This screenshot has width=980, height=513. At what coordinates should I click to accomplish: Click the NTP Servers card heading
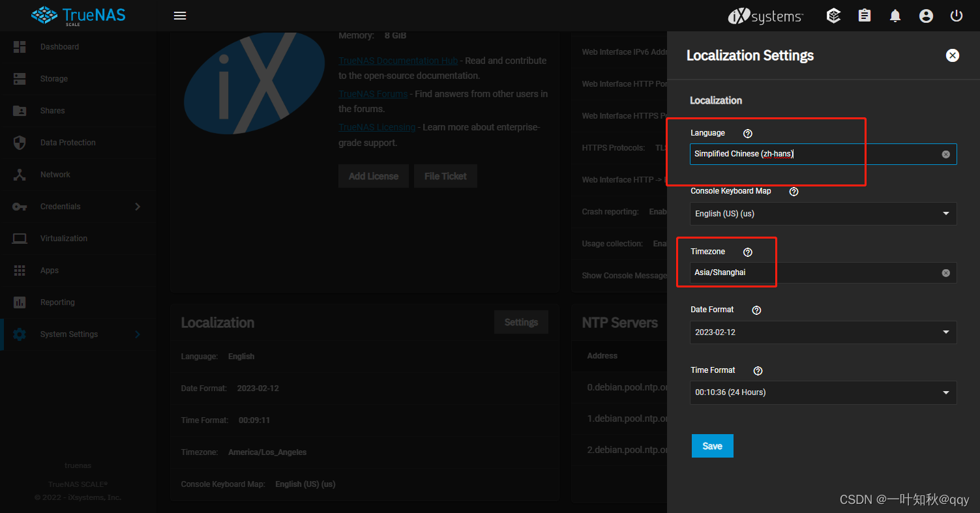click(x=619, y=323)
